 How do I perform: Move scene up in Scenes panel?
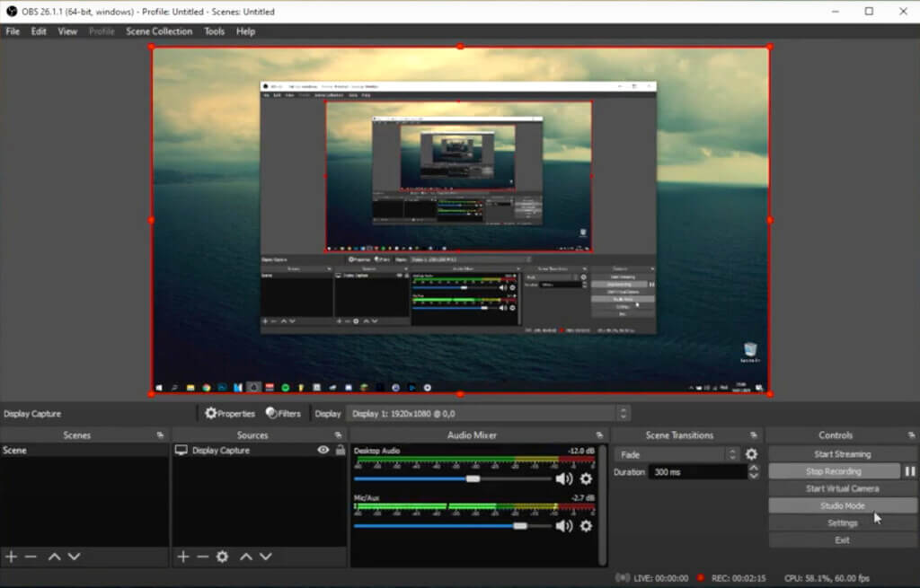tap(54, 557)
